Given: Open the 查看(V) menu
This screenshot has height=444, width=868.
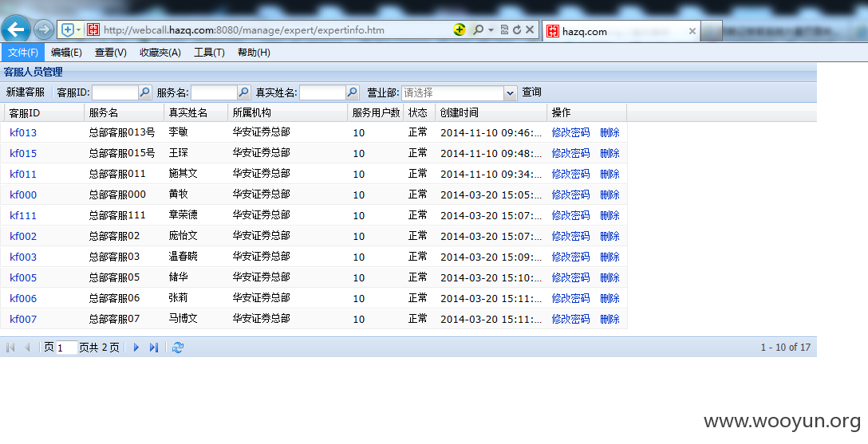Looking at the screenshot, I should tap(111, 53).
